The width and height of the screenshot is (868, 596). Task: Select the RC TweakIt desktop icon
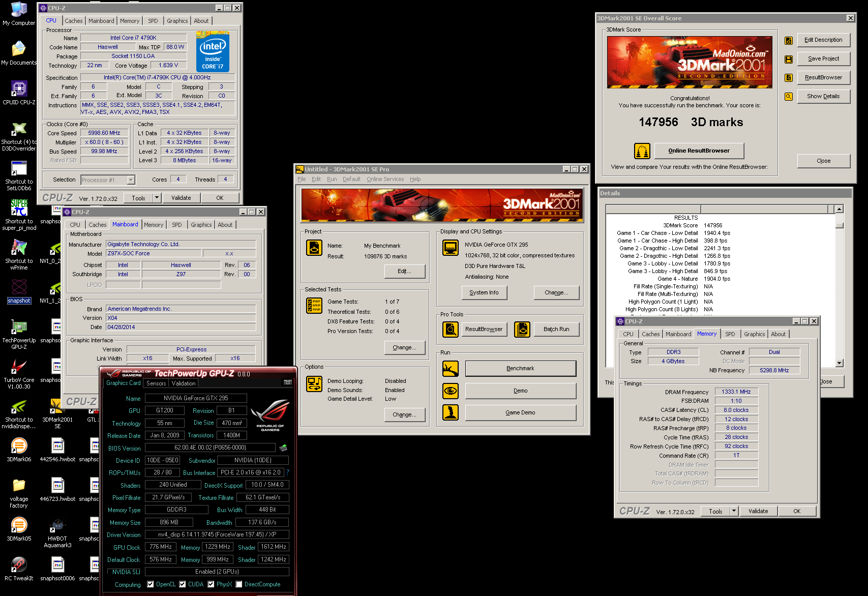pyautogui.click(x=19, y=569)
